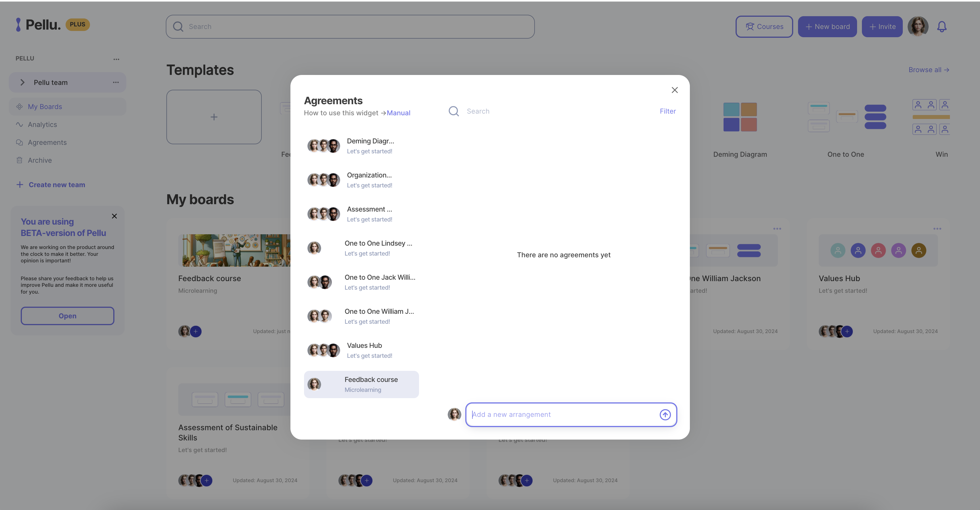Open the Values Hub board card

[878, 284]
